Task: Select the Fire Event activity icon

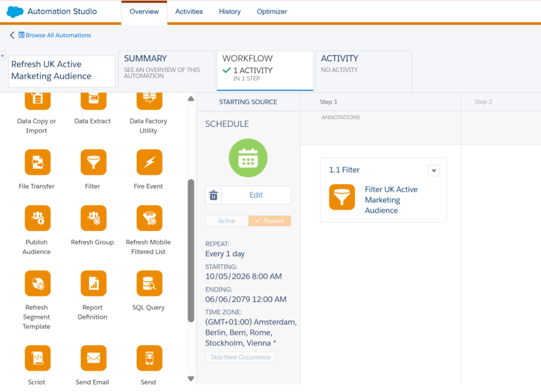Action: pyautogui.click(x=149, y=162)
